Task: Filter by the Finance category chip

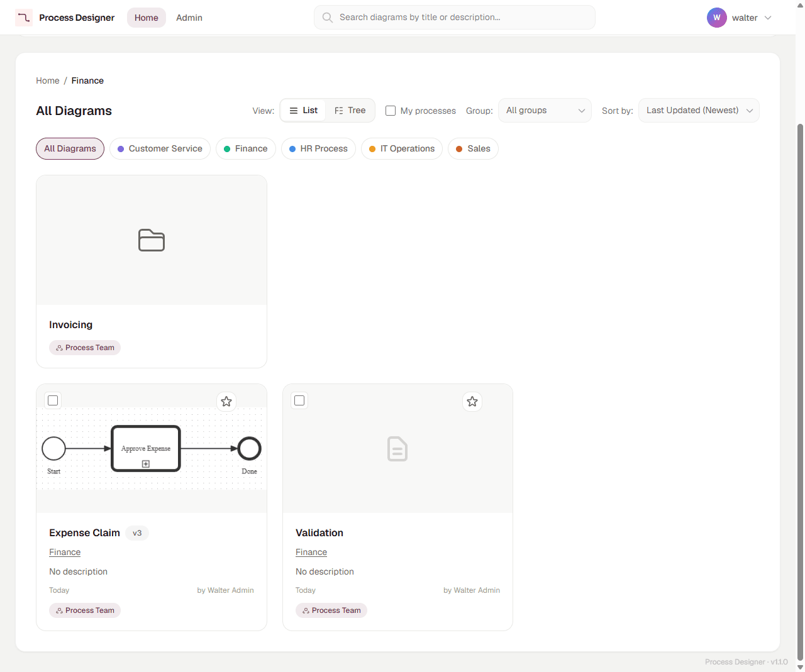Action: (246, 148)
